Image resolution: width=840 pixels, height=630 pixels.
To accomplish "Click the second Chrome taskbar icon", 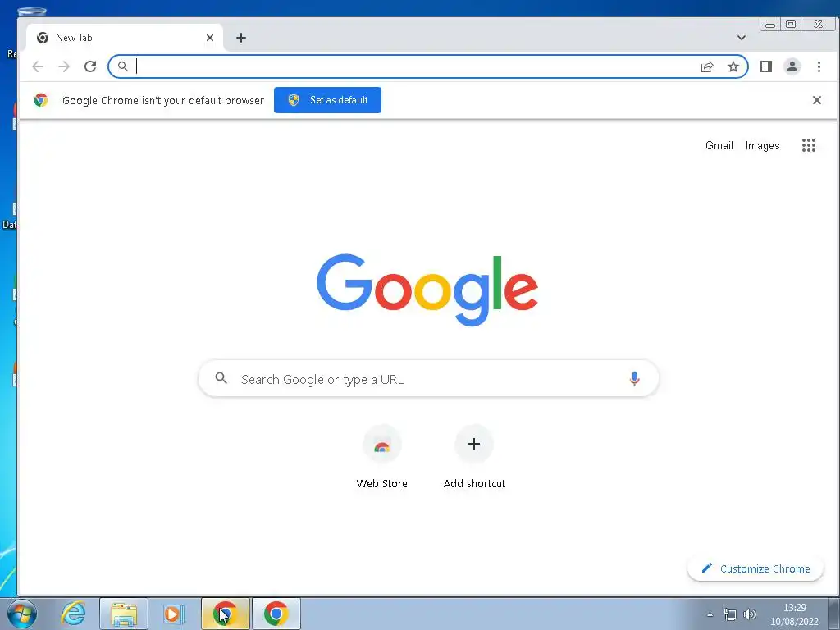I will 276,614.
